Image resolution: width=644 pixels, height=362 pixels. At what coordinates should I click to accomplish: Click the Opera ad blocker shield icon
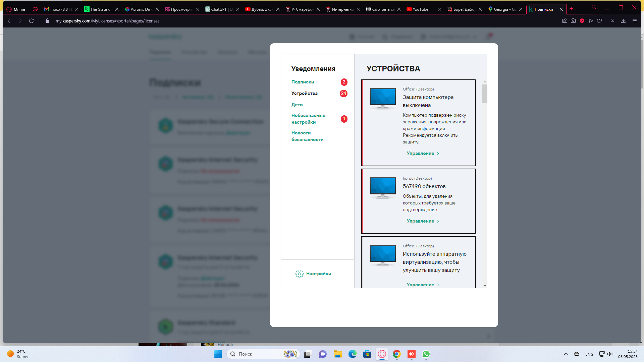(x=582, y=21)
